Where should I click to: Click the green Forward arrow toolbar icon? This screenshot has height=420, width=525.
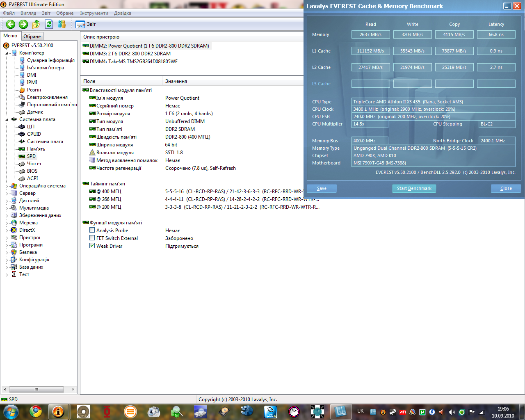(23, 24)
